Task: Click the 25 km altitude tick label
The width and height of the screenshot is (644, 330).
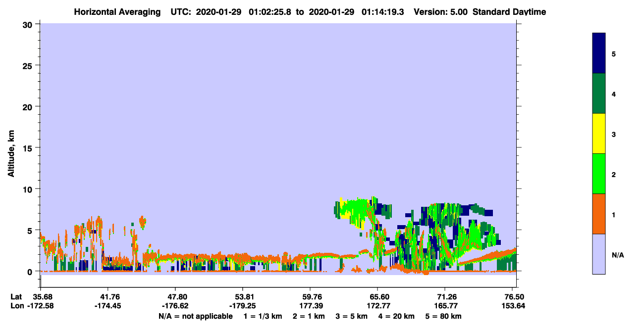Action: click(x=28, y=65)
